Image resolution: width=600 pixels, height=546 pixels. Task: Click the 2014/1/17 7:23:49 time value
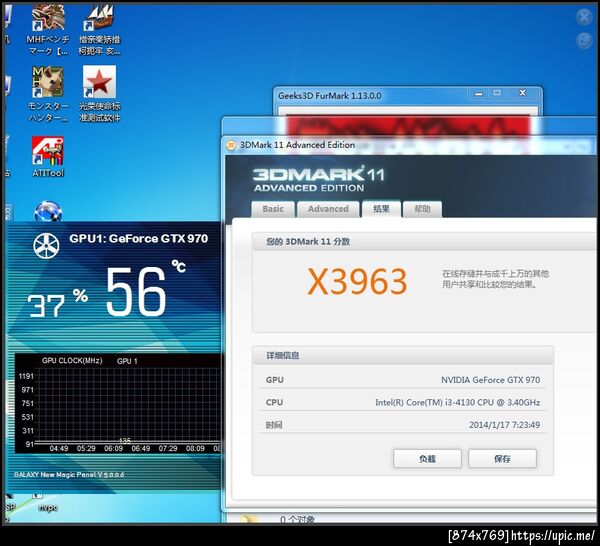[x=504, y=425]
